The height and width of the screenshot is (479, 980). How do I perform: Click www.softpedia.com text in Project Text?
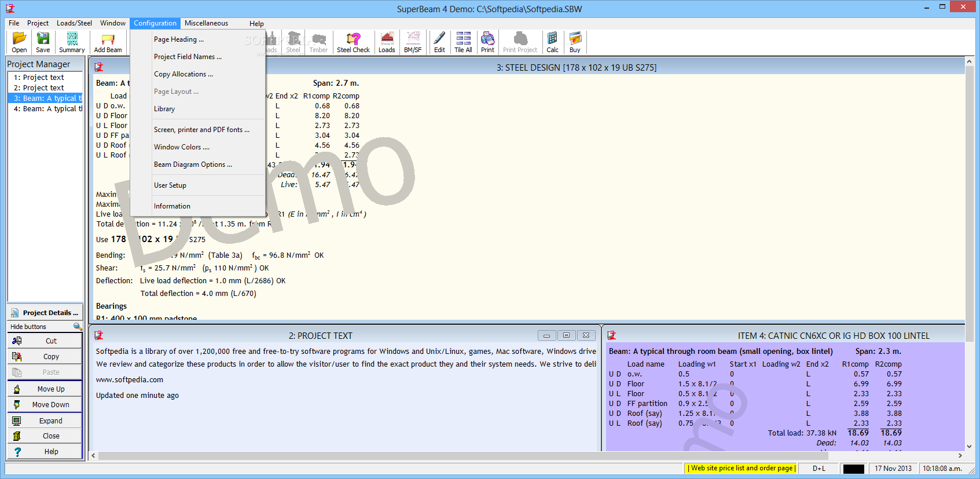click(x=130, y=380)
